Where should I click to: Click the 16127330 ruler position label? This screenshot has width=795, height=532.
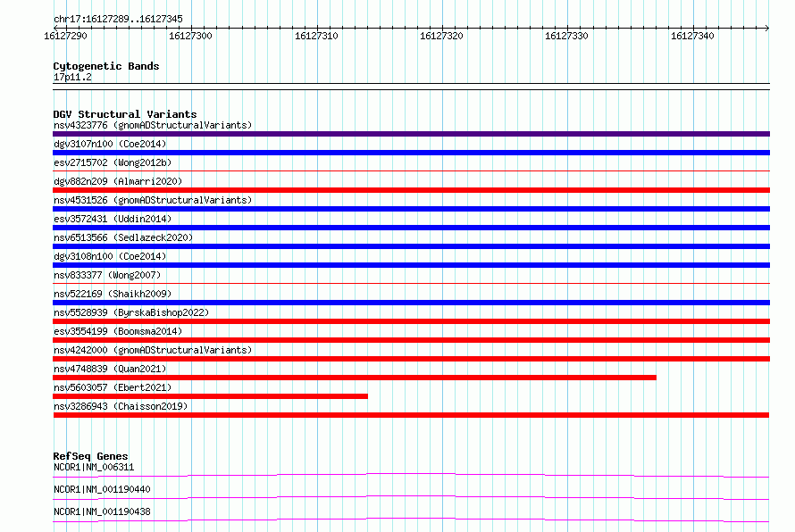click(x=567, y=36)
